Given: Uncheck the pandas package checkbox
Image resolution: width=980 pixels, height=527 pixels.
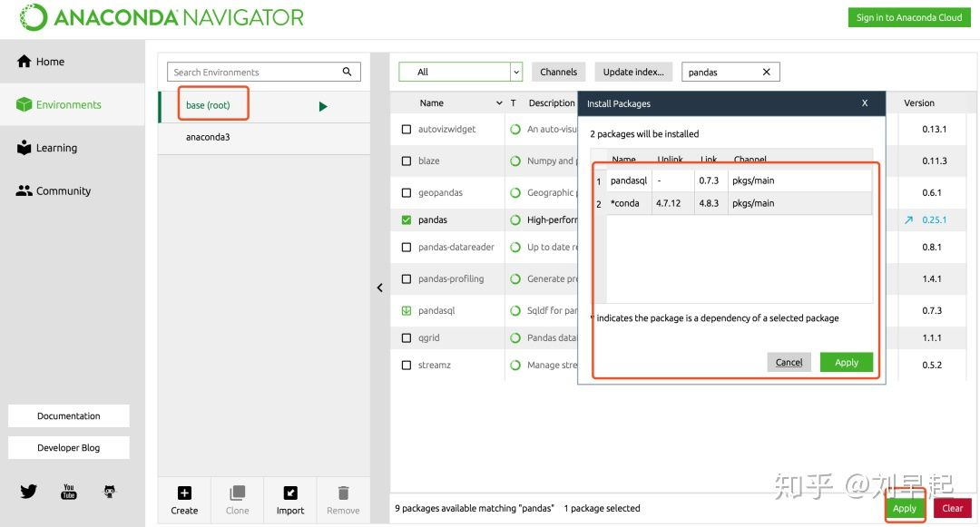Looking at the screenshot, I should (407, 220).
